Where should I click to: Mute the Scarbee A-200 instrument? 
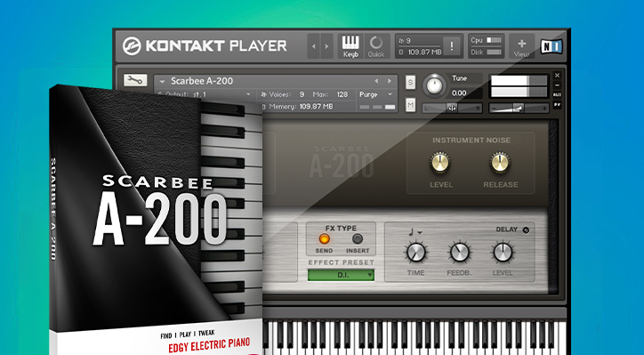[x=410, y=105]
